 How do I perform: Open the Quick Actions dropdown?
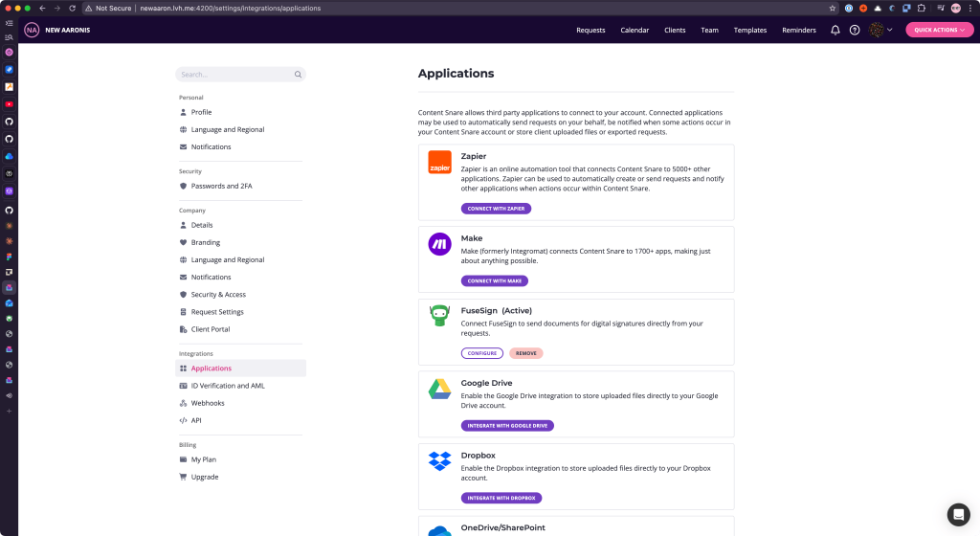click(x=940, y=30)
